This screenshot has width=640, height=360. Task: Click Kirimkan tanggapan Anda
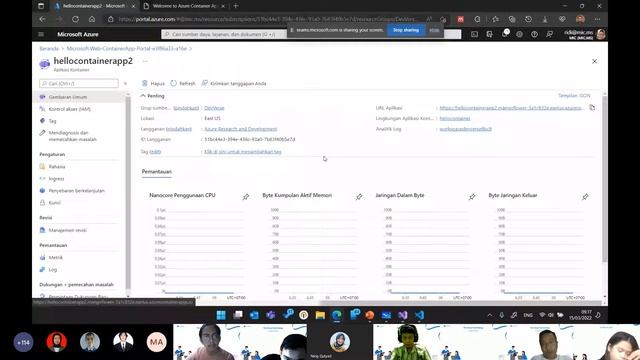[x=234, y=83]
